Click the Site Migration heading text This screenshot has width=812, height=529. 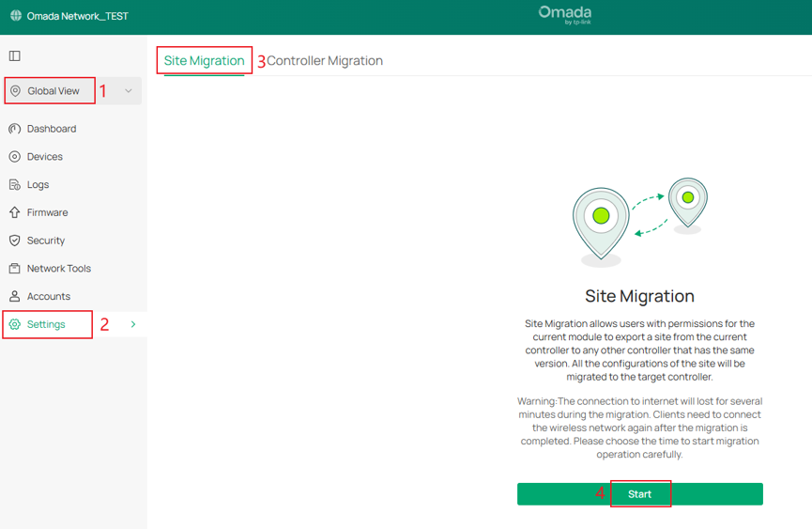[639, 296]
